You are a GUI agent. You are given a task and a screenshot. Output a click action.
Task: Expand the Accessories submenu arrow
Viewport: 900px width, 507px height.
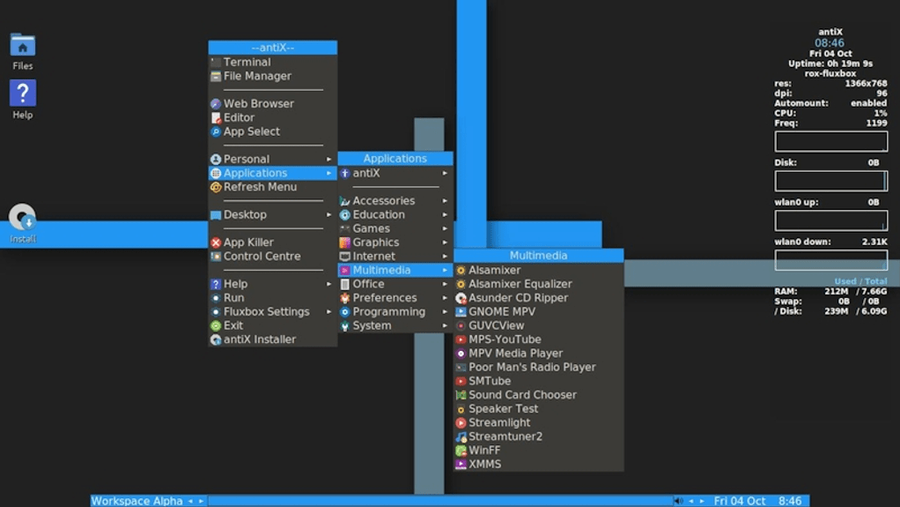click(445, 201)
